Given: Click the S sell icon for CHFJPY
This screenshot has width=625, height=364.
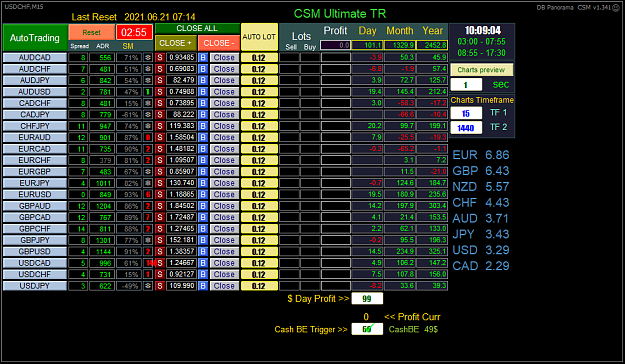Looking at the screenshot, I should click(x=160, y=126).
